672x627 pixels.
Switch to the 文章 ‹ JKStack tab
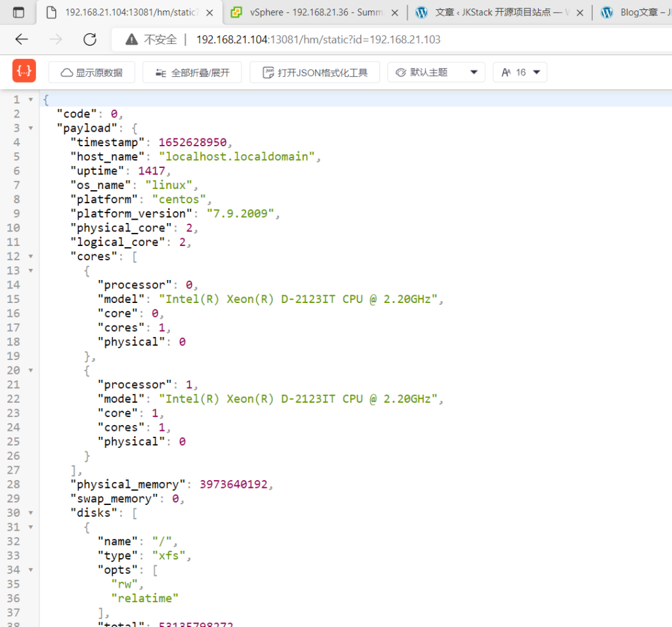pyautogui.click(x=499, y=12)
